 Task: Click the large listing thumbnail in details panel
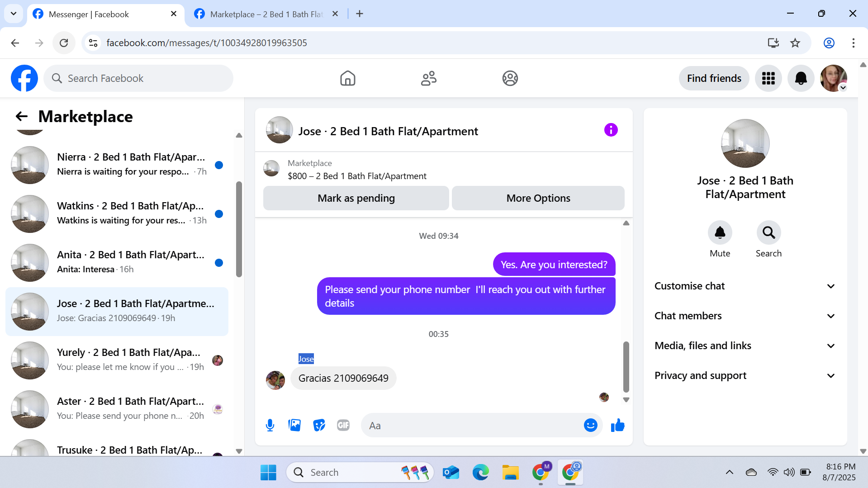(745, 143)
